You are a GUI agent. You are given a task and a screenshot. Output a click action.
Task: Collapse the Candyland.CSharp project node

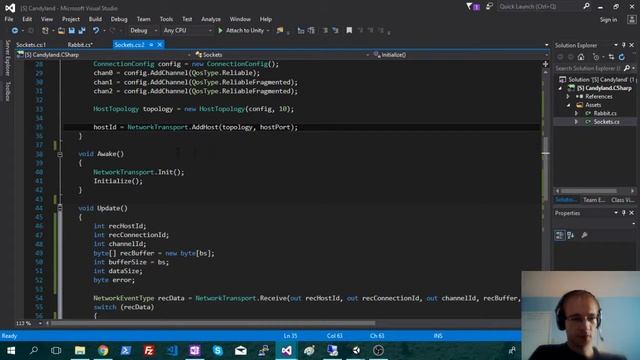tap(560, 88)
